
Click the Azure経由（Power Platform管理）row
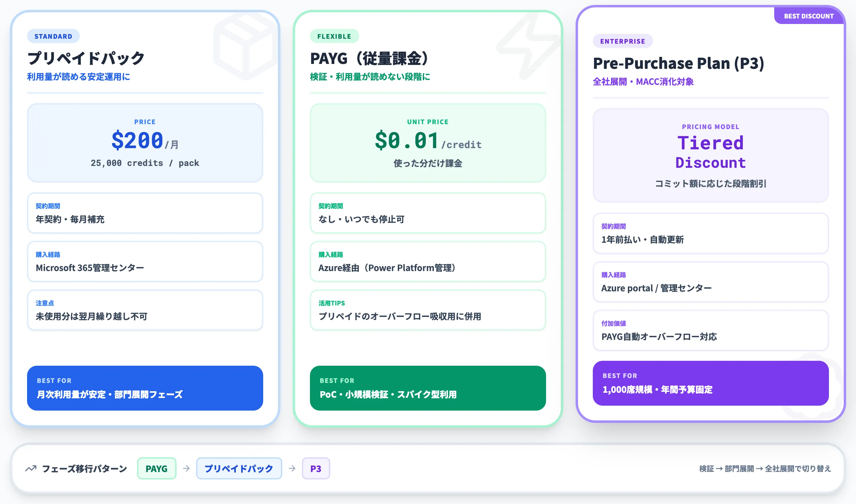(x=428, y=262)
